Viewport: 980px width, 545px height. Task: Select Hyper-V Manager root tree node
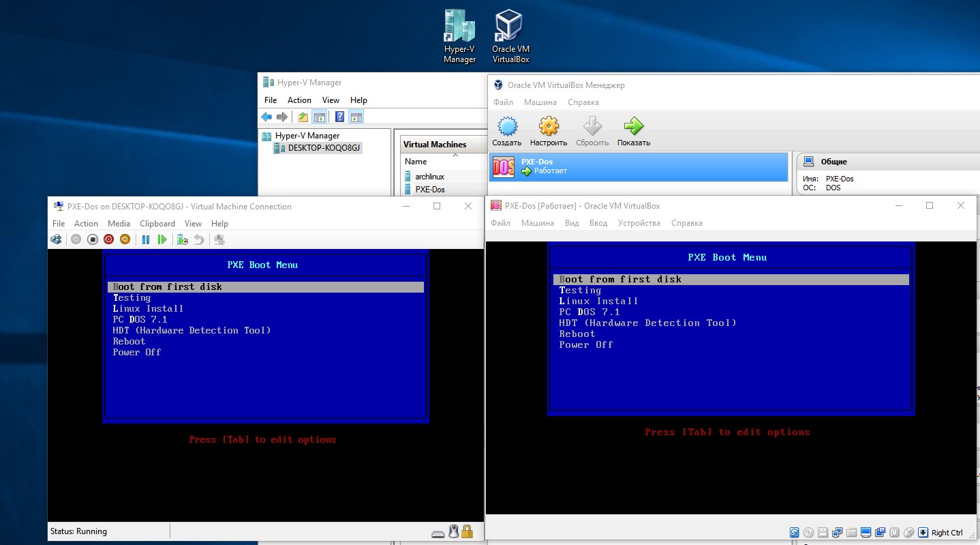301,136
